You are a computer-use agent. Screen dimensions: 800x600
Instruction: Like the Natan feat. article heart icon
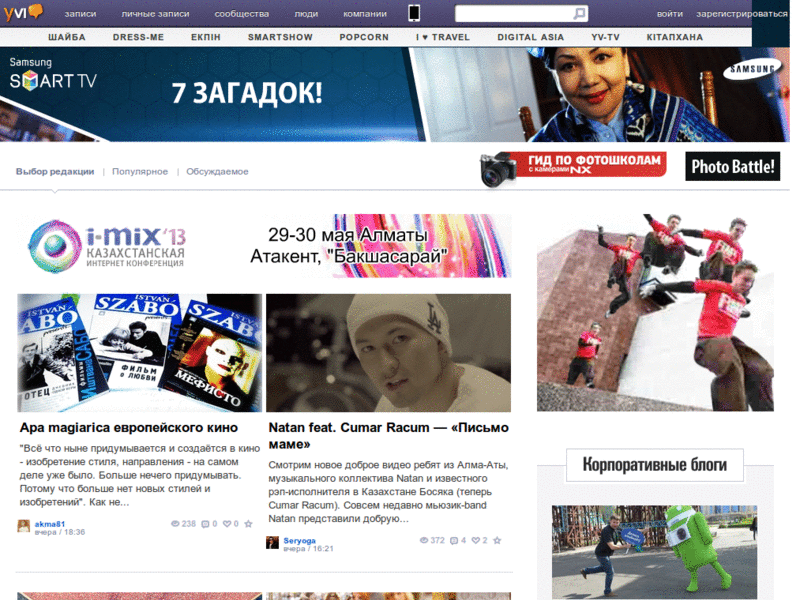(x=476, y=540)
